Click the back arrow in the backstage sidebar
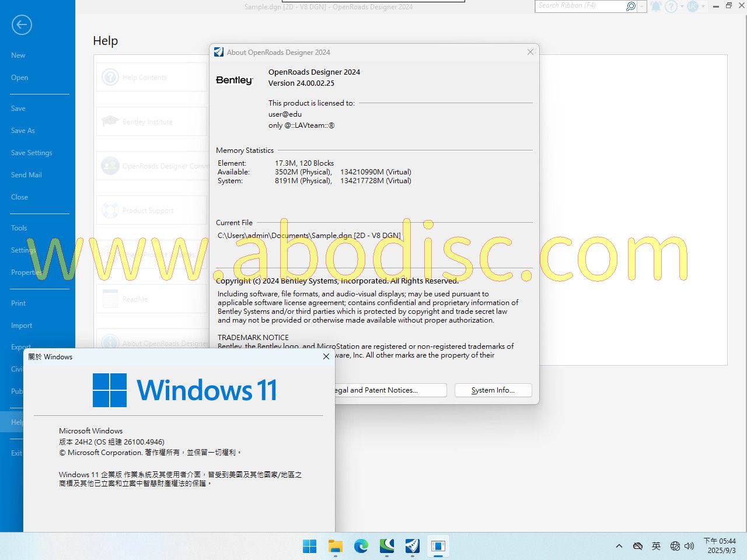747x560 pixels. 21,24
